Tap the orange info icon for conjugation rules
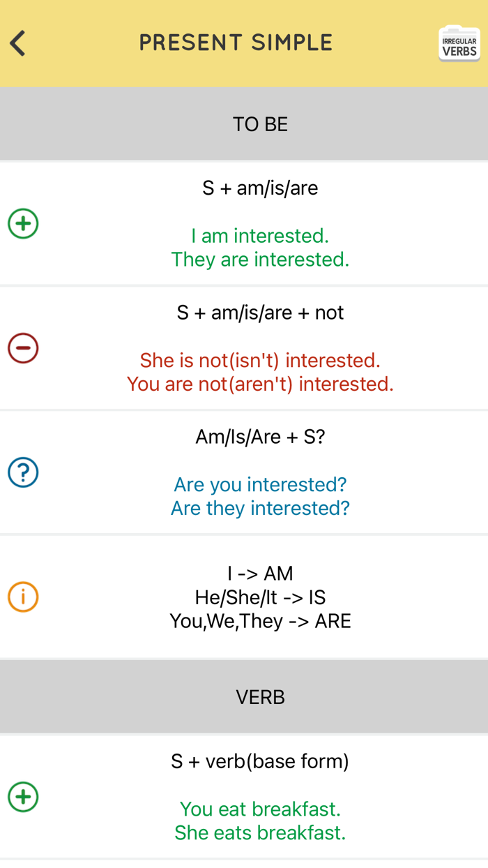The height and width of the screenshot is (868, 488). (x=23, y=597)
